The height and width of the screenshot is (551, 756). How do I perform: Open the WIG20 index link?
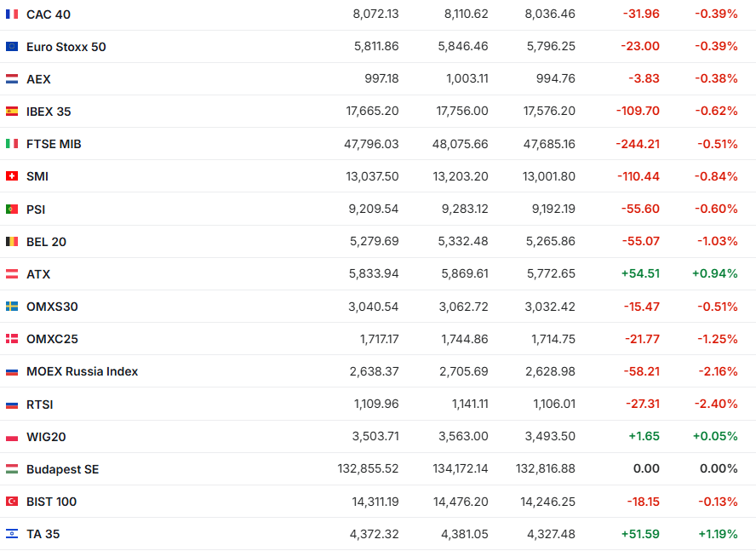pos(46,437)
